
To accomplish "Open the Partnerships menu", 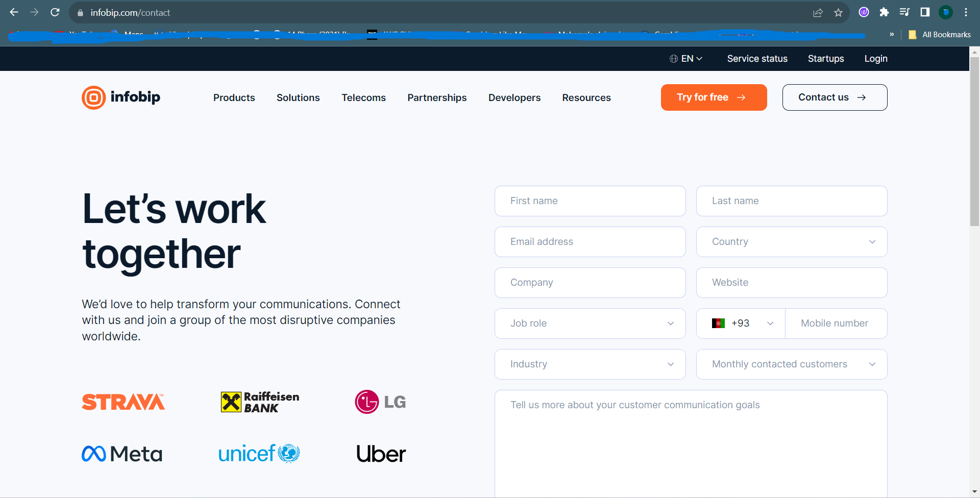I will [437, 97].
